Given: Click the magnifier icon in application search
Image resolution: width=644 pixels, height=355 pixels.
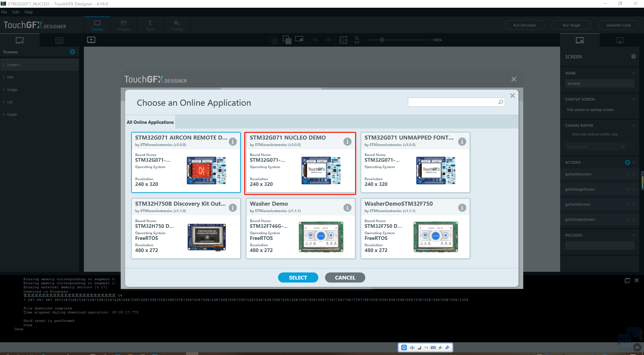Looking at the screenshot, I should tap(501, 102).
